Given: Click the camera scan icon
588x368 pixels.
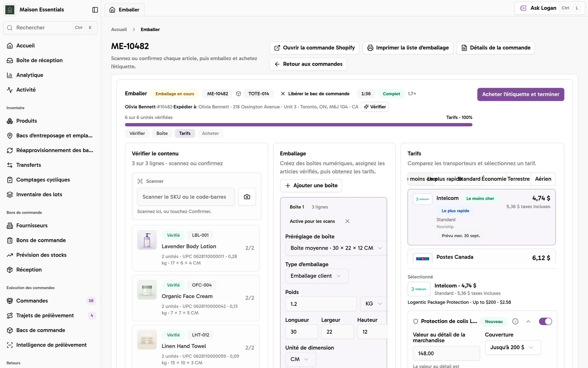Looking at the screenshot, I should tap(247, 197).
